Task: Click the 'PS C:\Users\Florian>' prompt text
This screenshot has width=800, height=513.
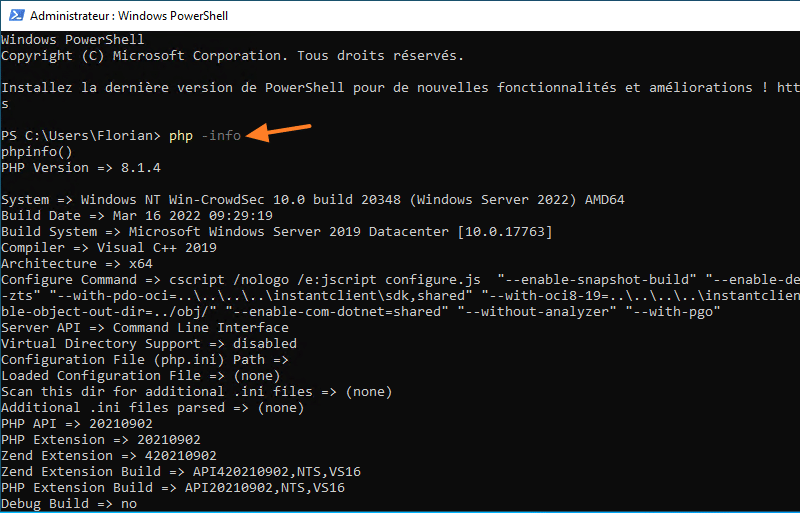Action: (x=81, y=136)
